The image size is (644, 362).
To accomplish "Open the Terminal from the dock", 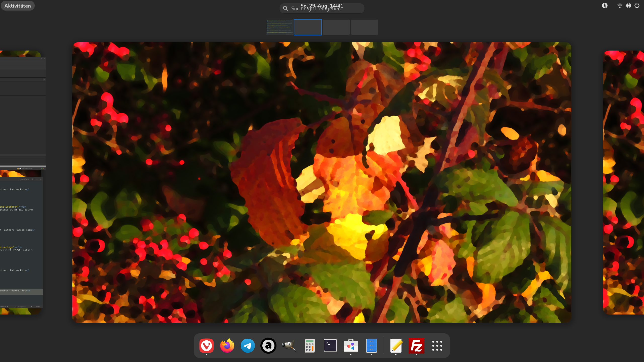I will pos(330,346).
